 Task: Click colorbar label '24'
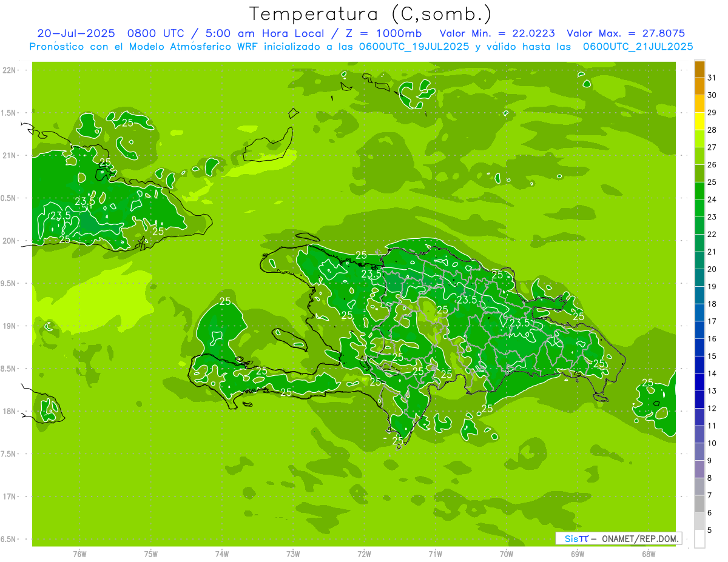(712, 199)
